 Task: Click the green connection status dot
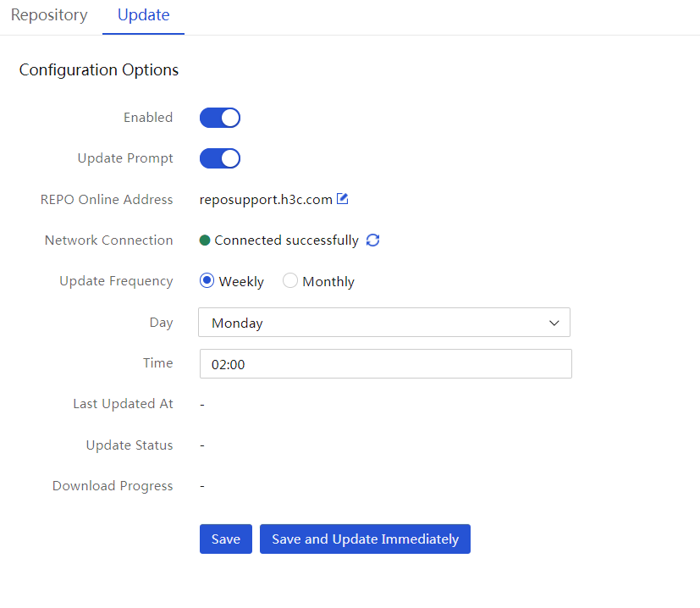point(205,240)
